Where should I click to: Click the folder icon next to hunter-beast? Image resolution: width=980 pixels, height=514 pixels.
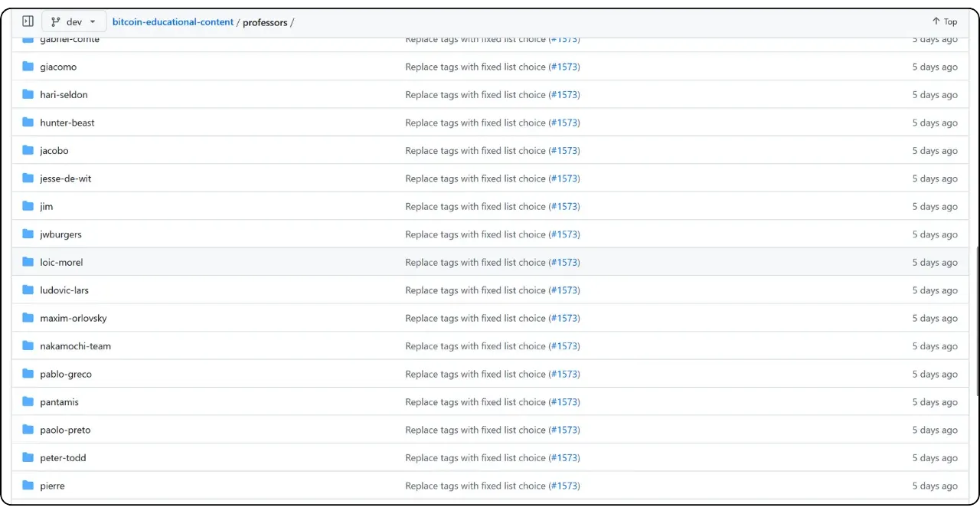[x=28, y=123]
